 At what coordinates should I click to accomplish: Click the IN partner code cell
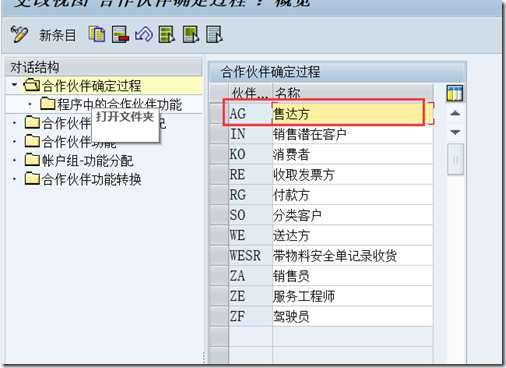point(250,134)
